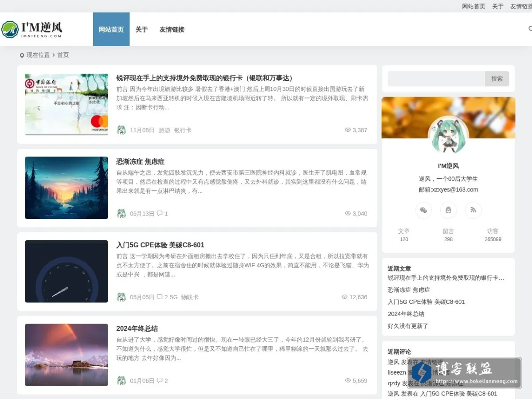Click the 搜索 button
The image size is (532, 399).
[497, 78]
